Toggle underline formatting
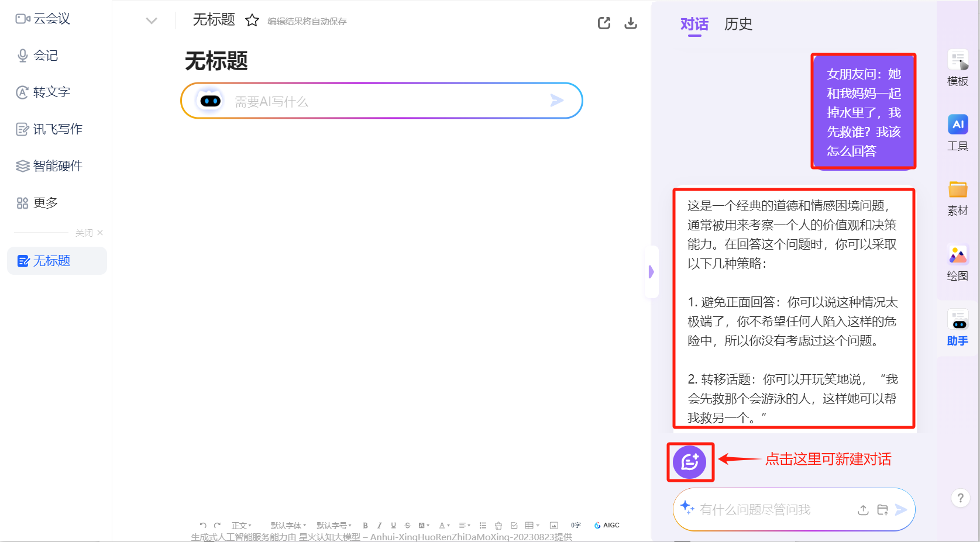Screen dimensions: 980x542 (394, 525)
